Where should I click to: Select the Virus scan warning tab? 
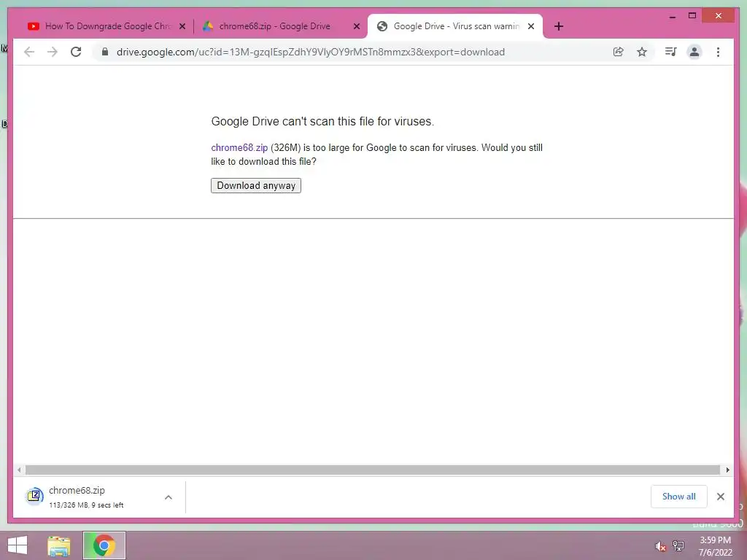(x=455, y=26)
